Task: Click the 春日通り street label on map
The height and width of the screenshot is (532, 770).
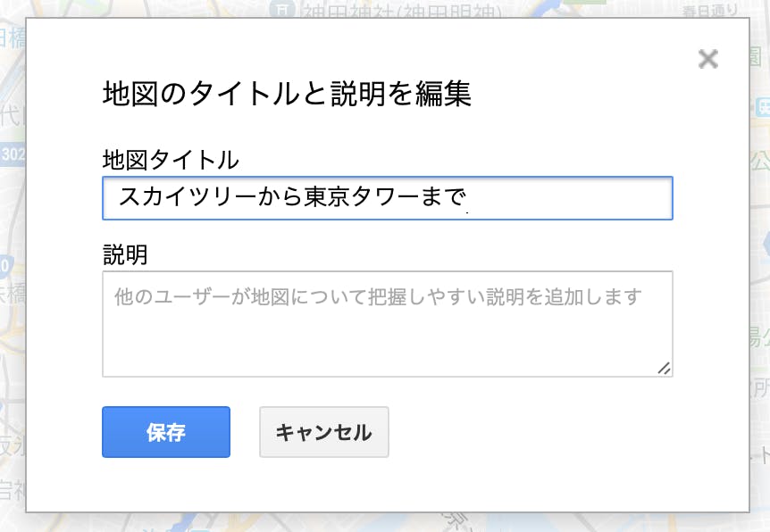Action: tap(710, 11)
